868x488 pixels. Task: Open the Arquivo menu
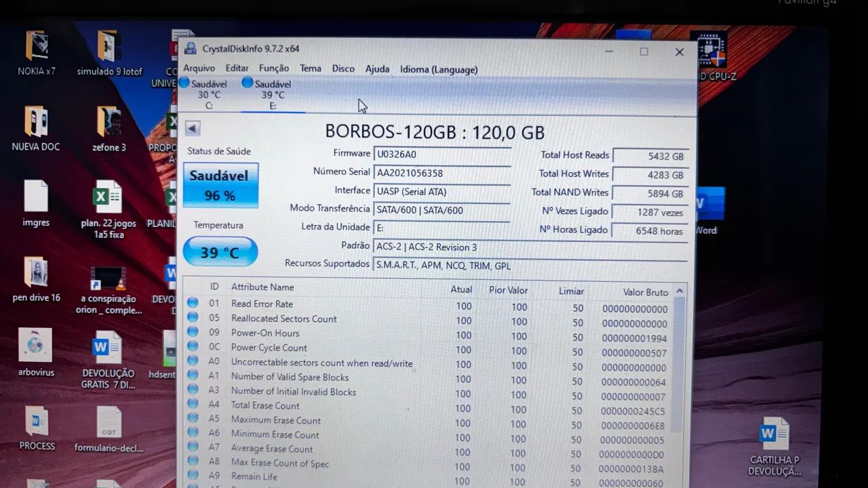199,68
